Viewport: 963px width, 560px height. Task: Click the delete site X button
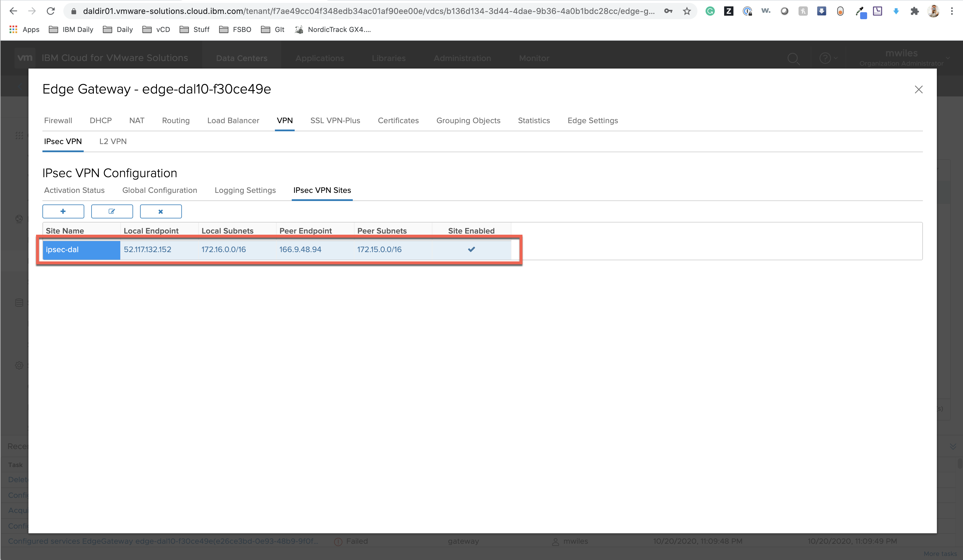coord(160,211)
